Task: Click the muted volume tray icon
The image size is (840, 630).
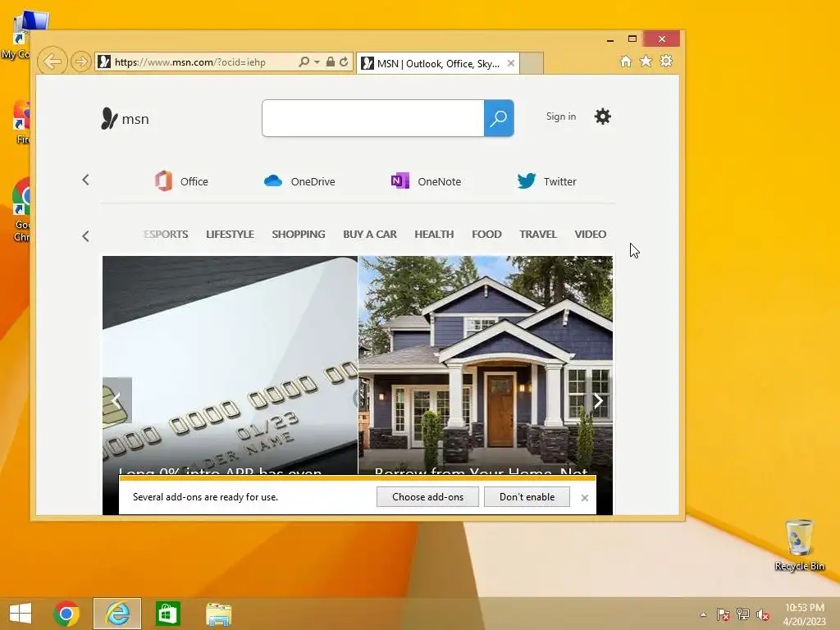Action: coord(763,614)
